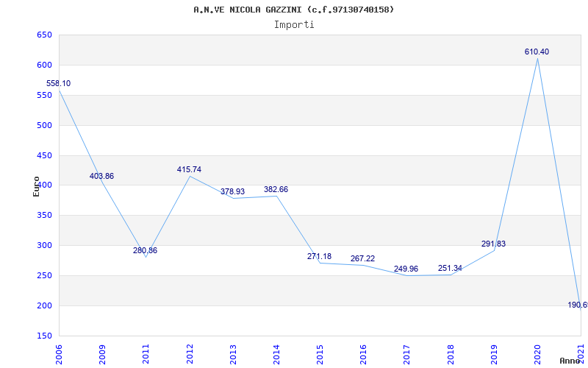Click the 2017 x-axis year label

coord(407,354)
